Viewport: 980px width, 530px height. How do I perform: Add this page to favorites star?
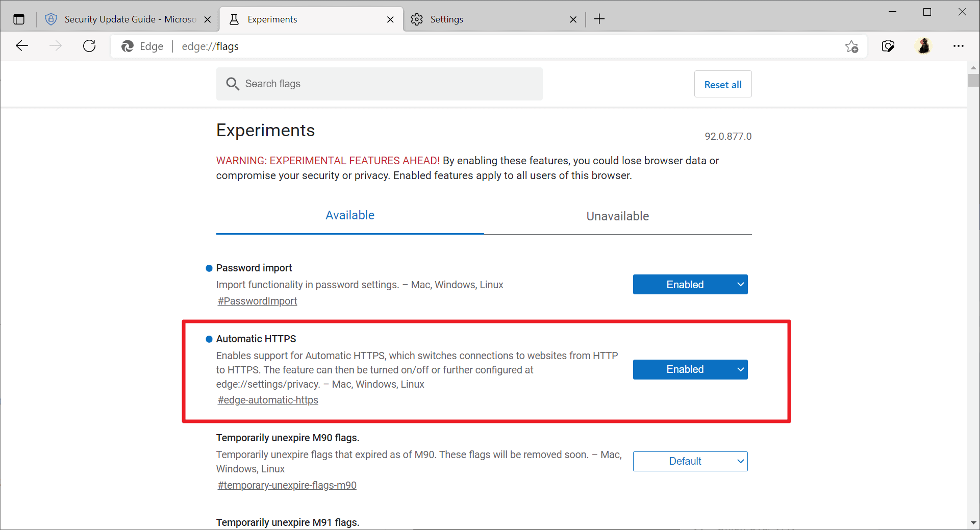click(x=851, y=46)
